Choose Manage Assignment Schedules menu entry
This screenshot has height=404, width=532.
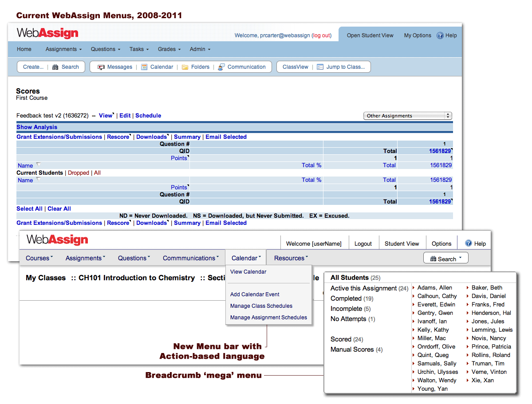pyautogui.click(x=269, y=318)
